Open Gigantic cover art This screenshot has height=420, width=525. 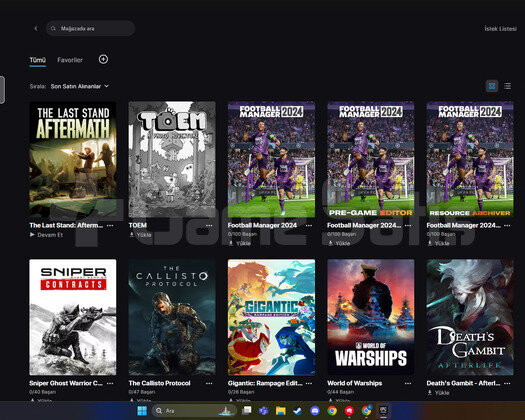pos(271,317)
